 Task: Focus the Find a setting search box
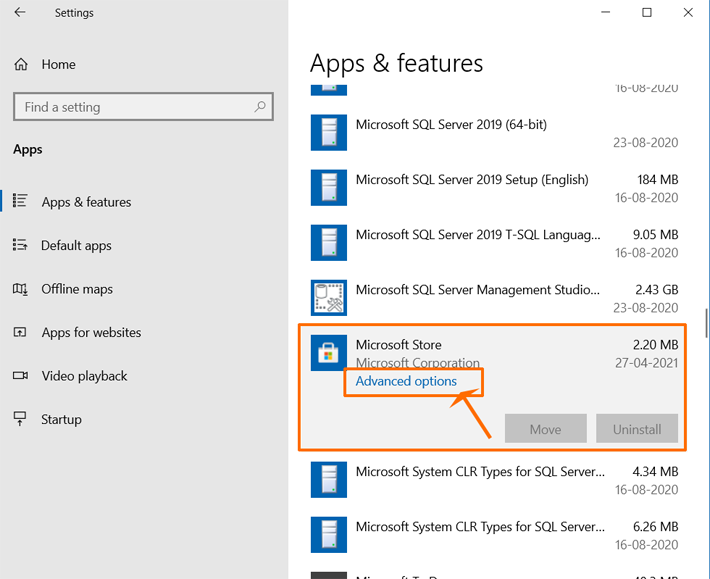point(143,107)
